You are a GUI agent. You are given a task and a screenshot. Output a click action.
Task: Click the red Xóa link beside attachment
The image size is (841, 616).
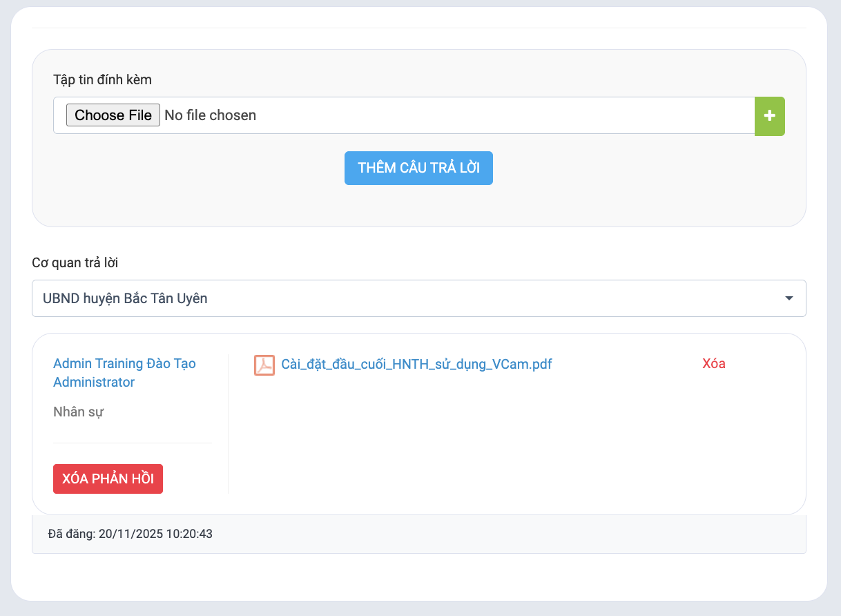(x=713, y=363)
